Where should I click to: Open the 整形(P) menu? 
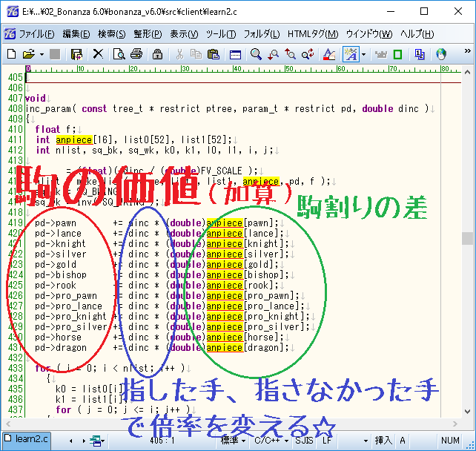148,34
